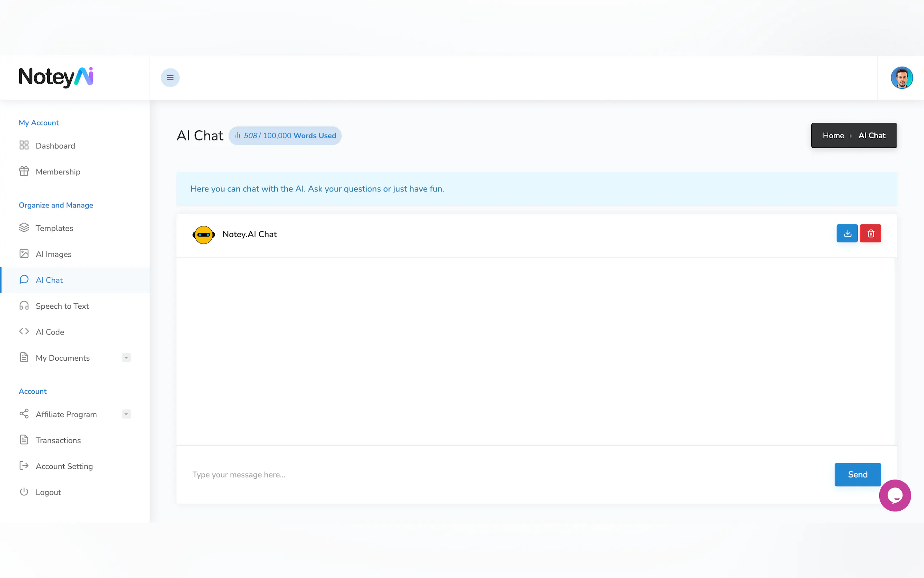Click the Notey.AI robot avatar icon
The width and height of the screenshot is (924, 578).
click(204, 234)
